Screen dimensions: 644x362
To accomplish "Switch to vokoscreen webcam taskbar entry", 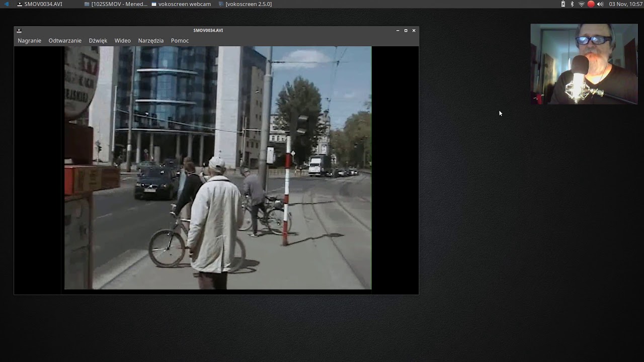I will point(181,4).
